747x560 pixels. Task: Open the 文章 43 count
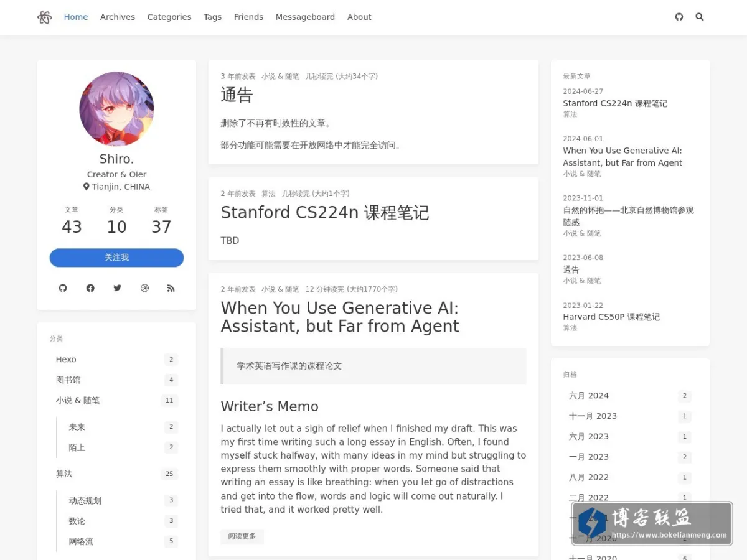click(72, 221)
